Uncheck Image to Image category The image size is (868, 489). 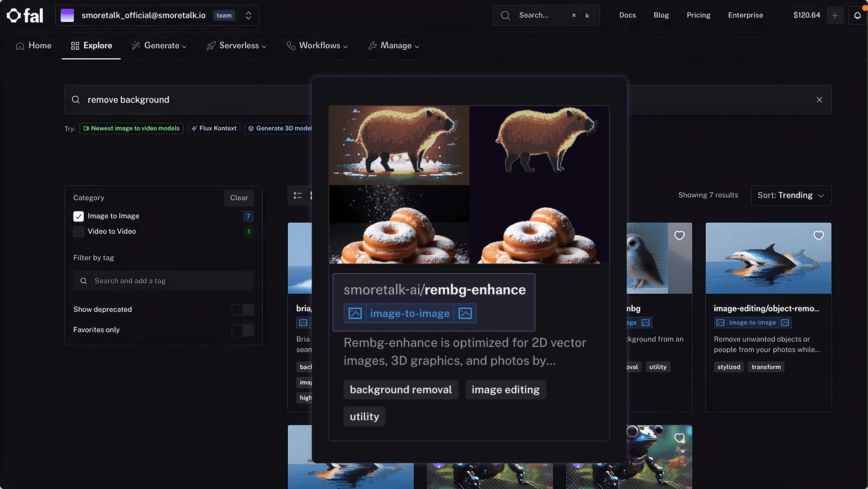[x=78, y=216]
